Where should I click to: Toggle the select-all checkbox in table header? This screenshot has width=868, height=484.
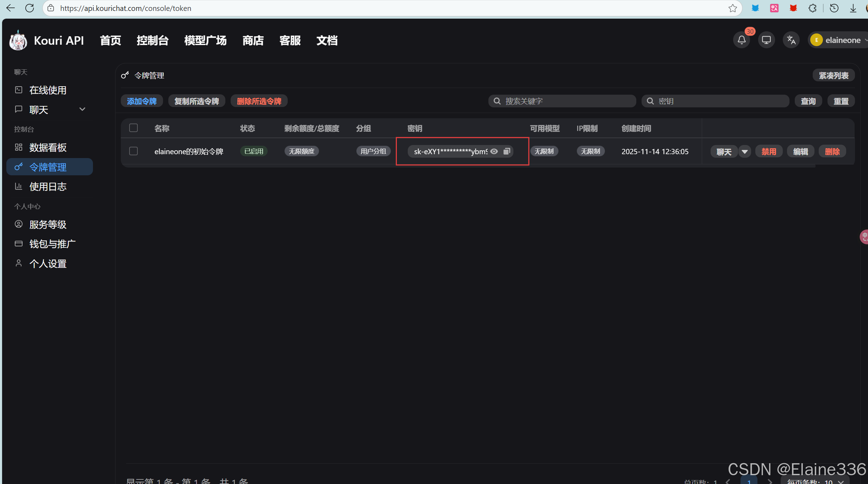coord(133,128)
